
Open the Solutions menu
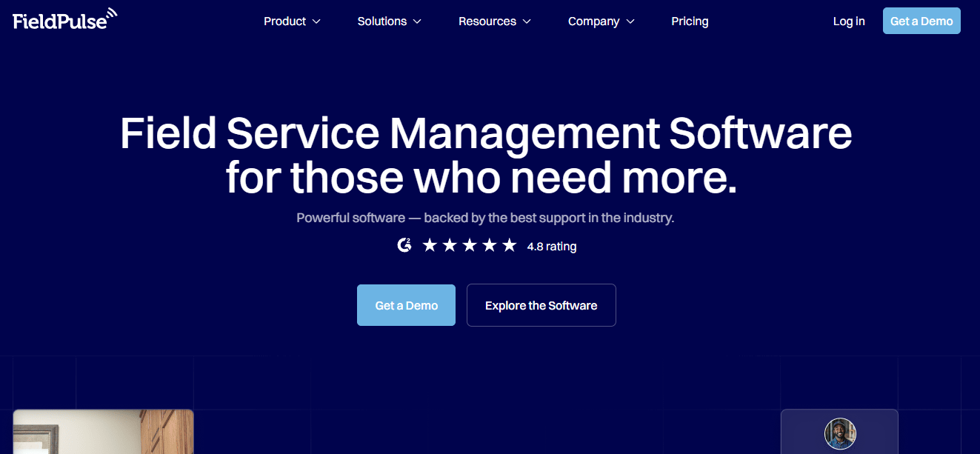point(389,21)
